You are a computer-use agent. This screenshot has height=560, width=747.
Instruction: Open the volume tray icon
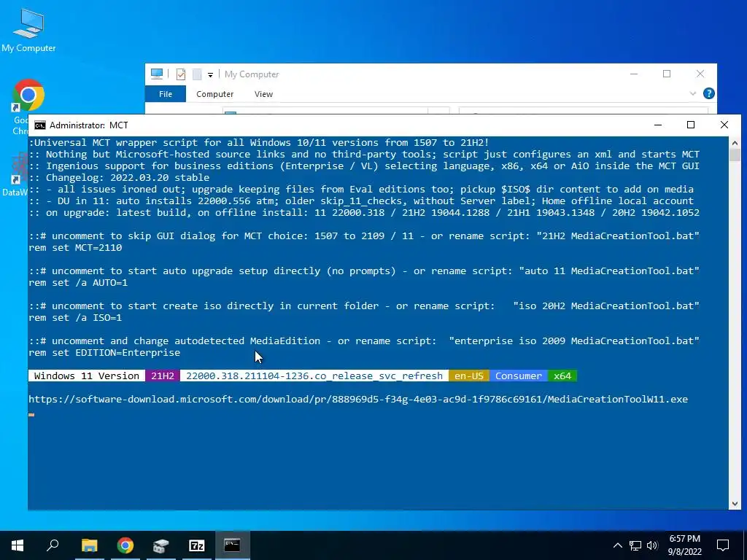tap(652, 545)
